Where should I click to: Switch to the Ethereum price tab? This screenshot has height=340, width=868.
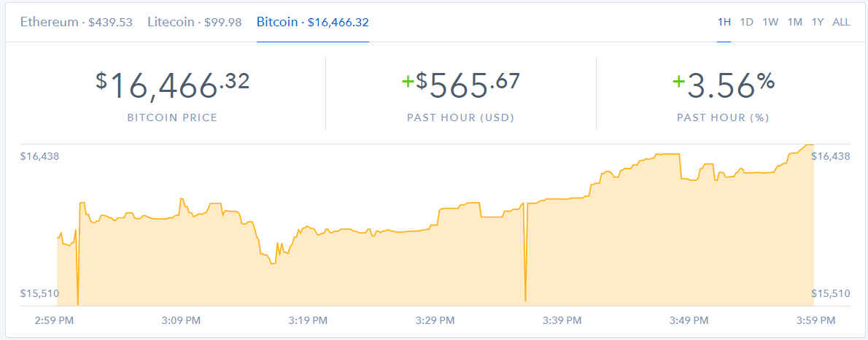(76, 22)
